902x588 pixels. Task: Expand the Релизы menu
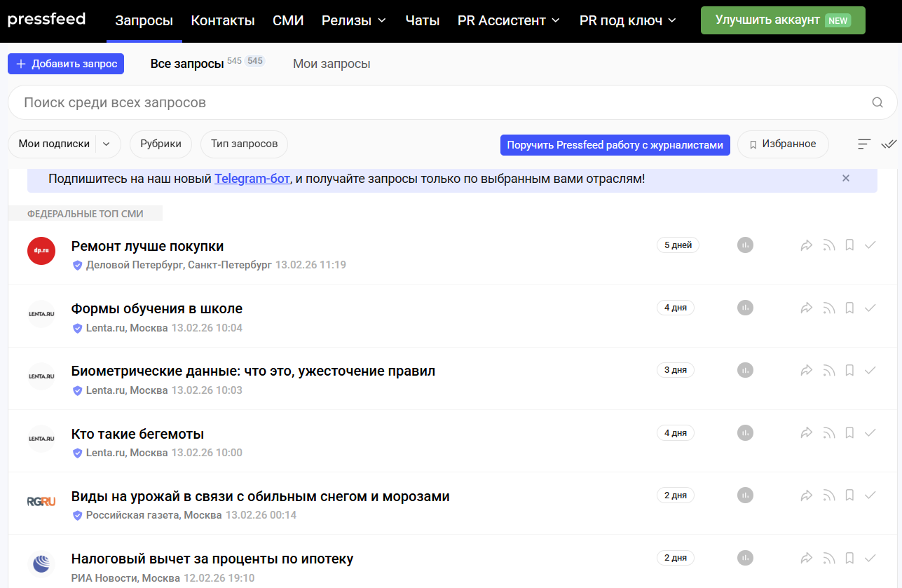pos(354,21)
